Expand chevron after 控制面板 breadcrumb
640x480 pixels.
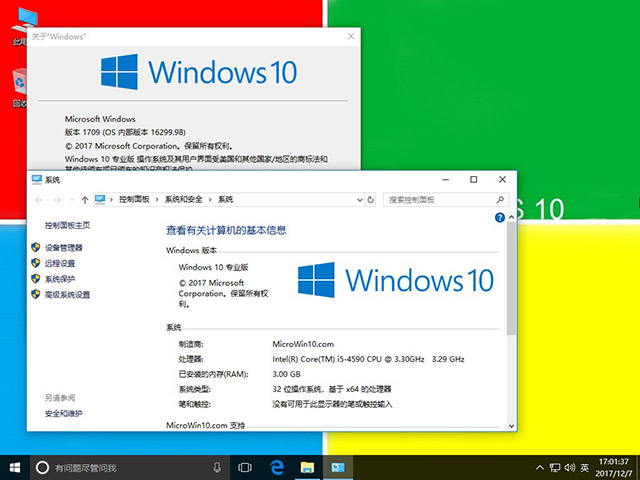tap(157, 200)
